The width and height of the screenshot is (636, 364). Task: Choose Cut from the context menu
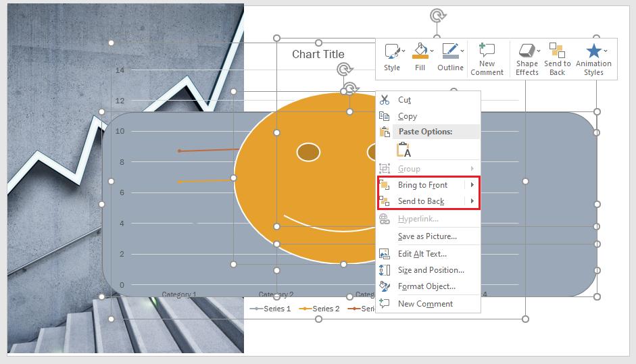tap(429, 100)
